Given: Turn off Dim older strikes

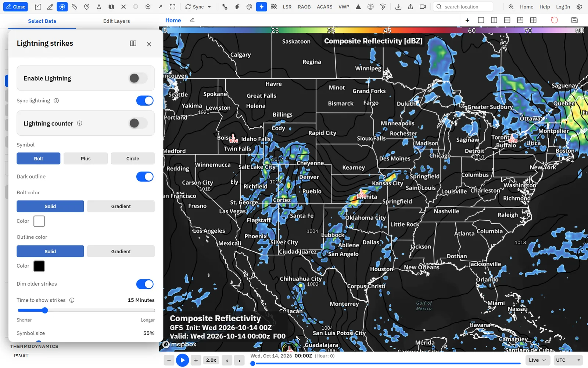Looking at the screenshot, I should tap(145, 284).
